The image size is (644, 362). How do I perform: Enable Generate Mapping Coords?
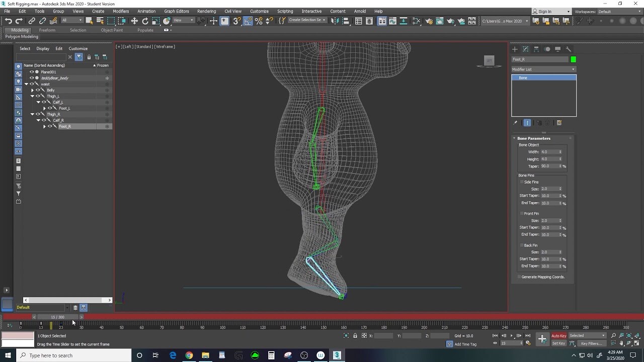519,277
